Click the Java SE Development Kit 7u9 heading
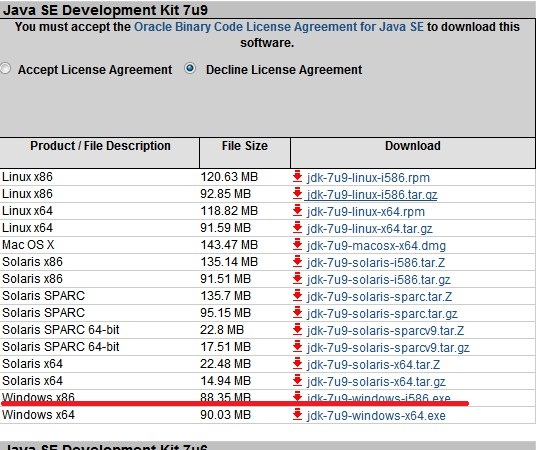 [x=105, y=10]
